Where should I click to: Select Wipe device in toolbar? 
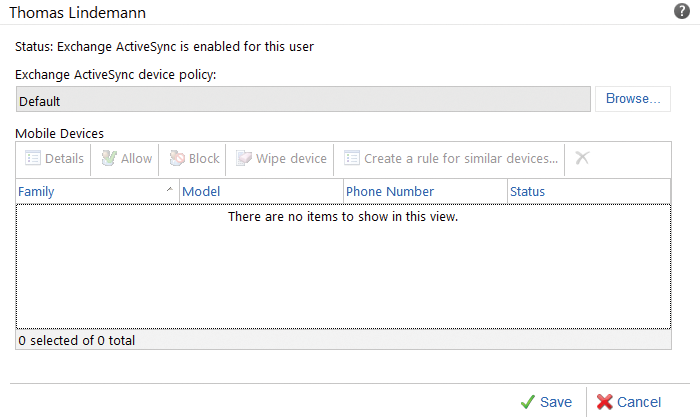[x=281, y=158]
